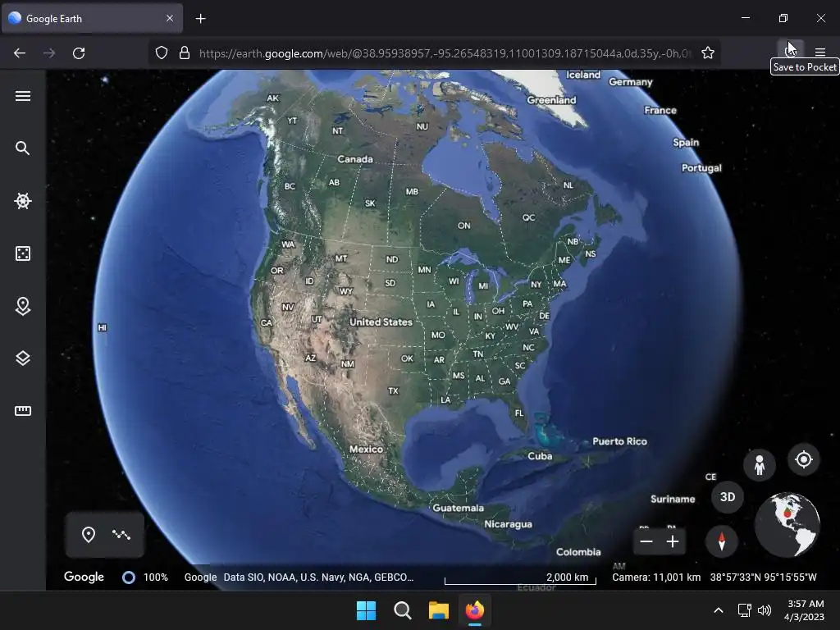Click the mini globe overview thumbnail
This screenshot has height=630, width=840.
[x=787, y=524]
